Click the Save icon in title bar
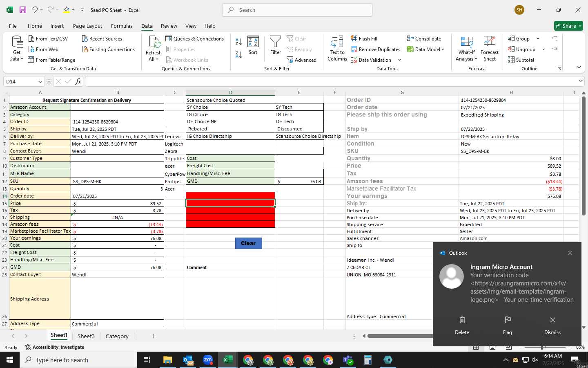 coord(22,10)
